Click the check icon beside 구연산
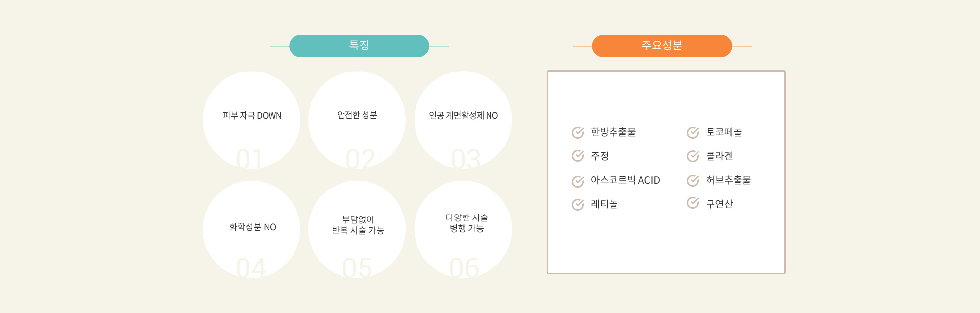The height and width of the screenshot is (313, 980). point(693,202)
